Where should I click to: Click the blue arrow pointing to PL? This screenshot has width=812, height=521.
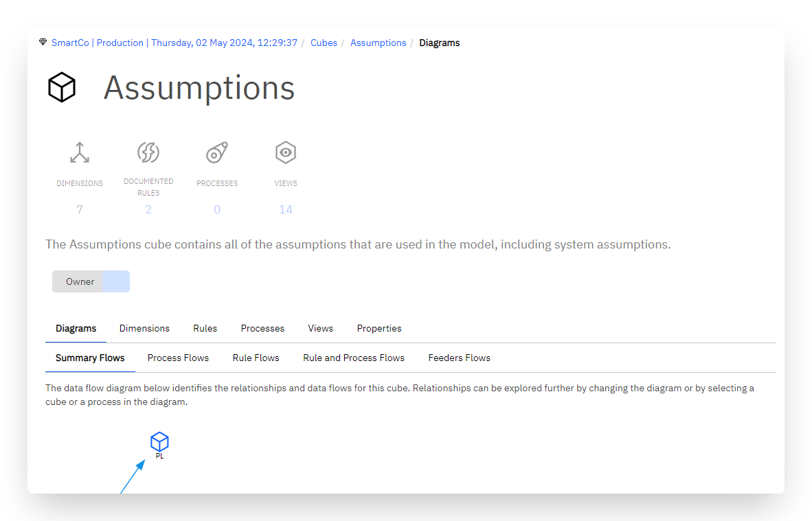point(133,476)
